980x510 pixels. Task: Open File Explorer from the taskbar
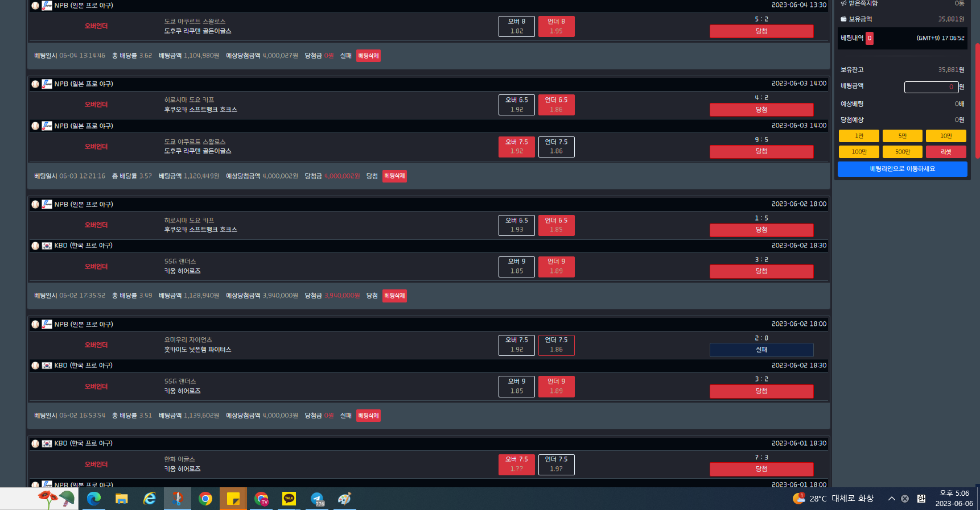[121, 499]
